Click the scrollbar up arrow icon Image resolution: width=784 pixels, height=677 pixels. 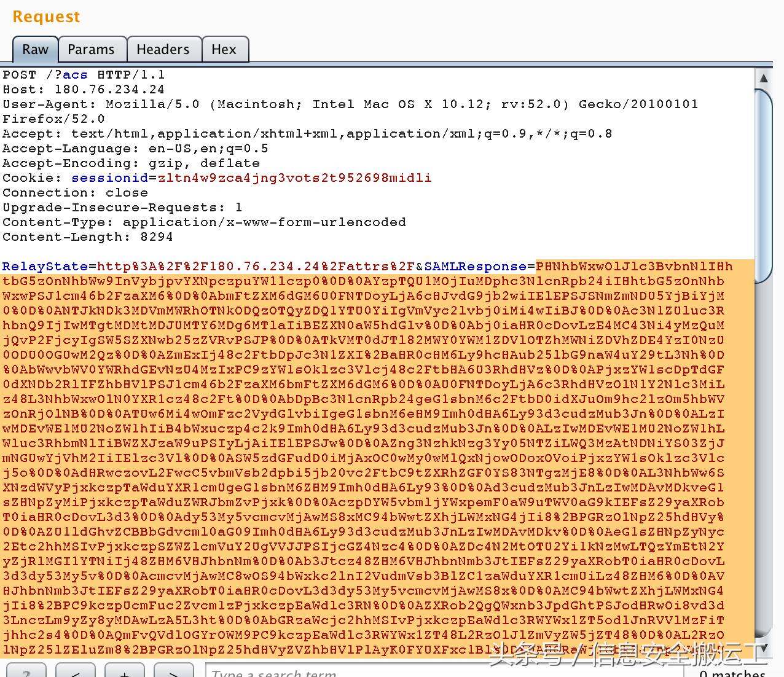pyautogui.click(x=763, y=79)
